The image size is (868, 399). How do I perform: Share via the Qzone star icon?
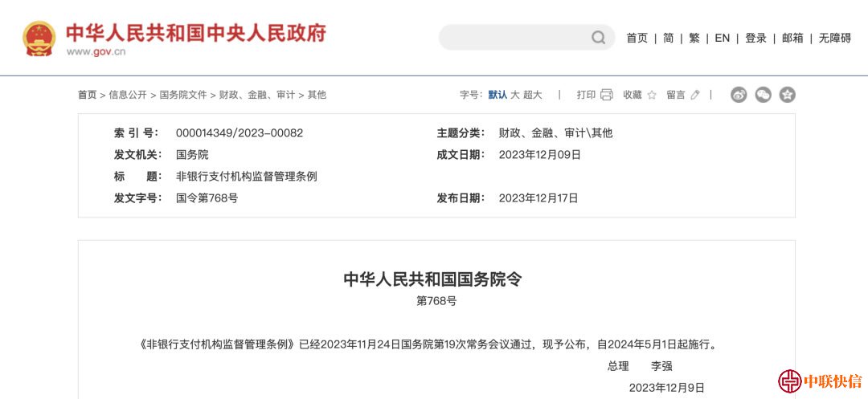(787, 95)
